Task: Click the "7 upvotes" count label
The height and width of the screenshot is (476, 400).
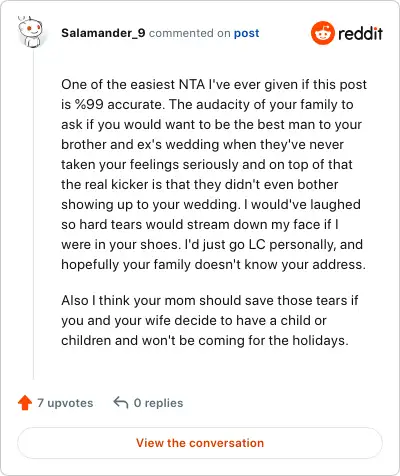Action: (65, 403)
